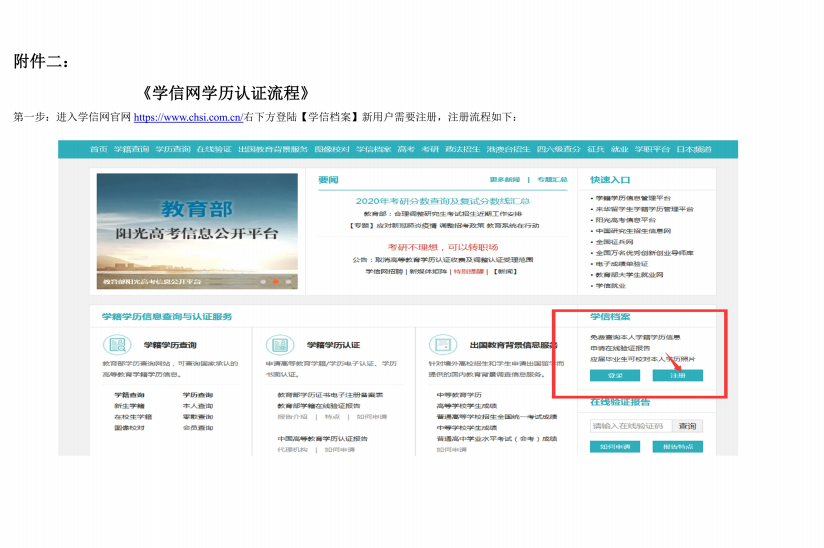Select the orange active carousel dot
Image resolution: width=824 pixels, height=548 pixels.
point(275,282)
